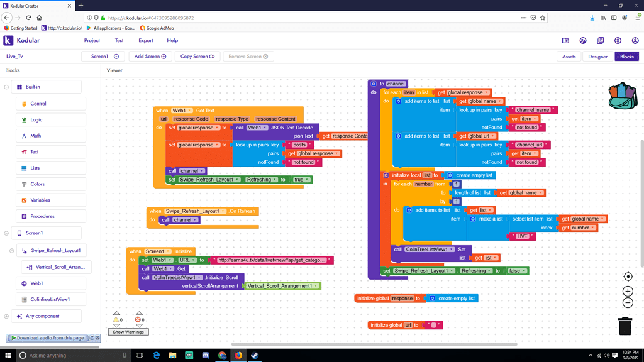Viewport: 644px width, 362px height.
Task: Click the trash can icon
Action: 625,326
